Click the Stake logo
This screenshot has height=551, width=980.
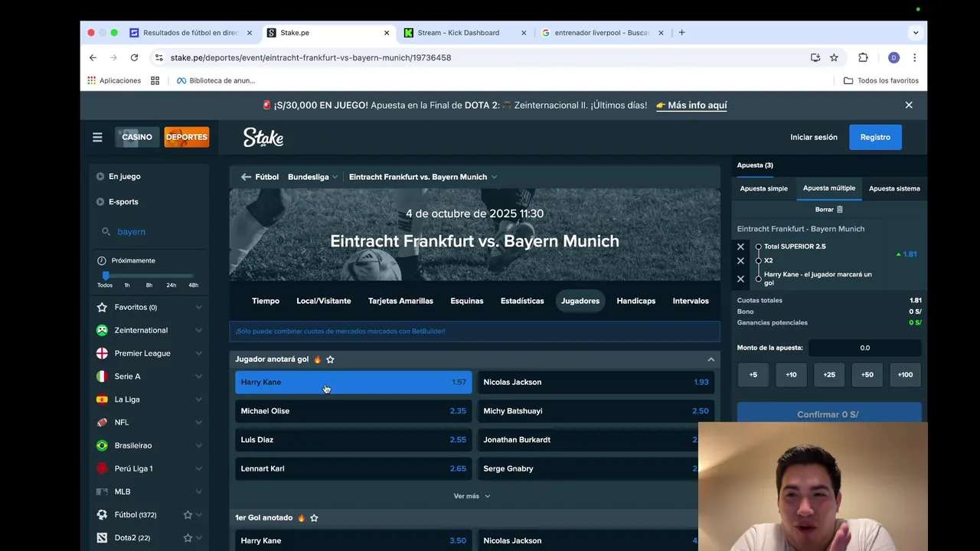[x=263, y=137]
